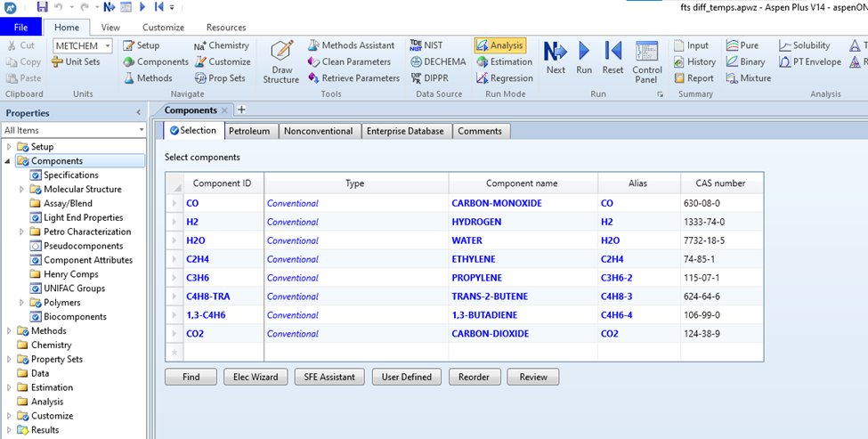This screenshot has width=868, height=439.
Task: Click the Reorder button
Action: 474,377
